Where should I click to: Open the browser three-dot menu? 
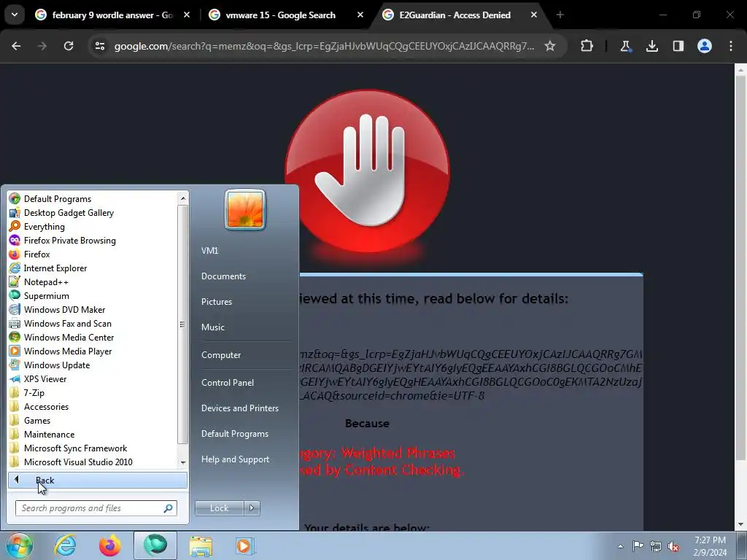[x=731, y=46]
